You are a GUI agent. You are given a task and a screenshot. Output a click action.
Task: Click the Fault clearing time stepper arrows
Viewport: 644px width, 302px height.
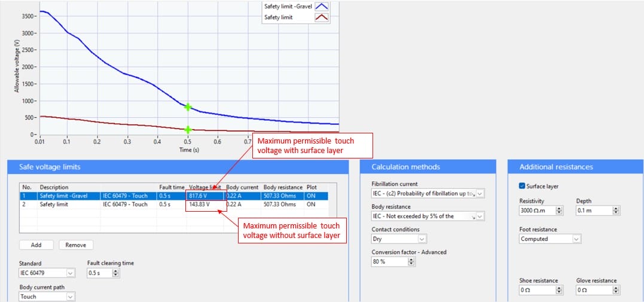(116, 273)
